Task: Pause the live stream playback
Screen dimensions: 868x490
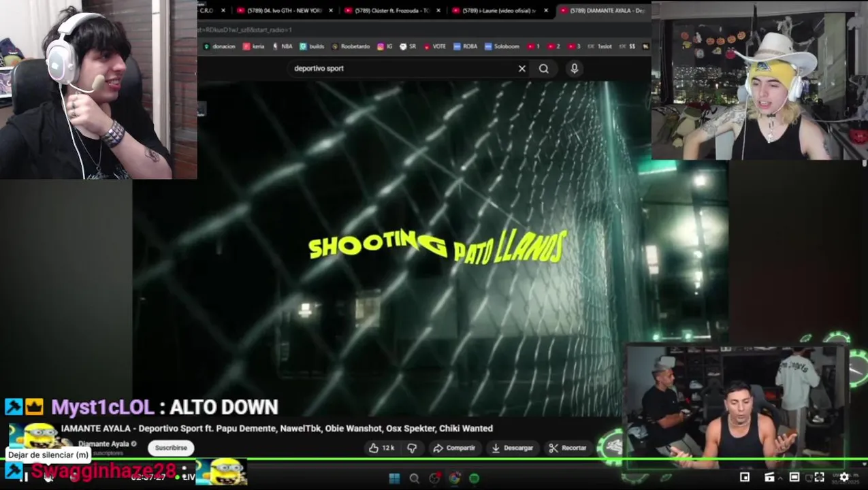Action: pyautogui.click(x=24, y=477)
